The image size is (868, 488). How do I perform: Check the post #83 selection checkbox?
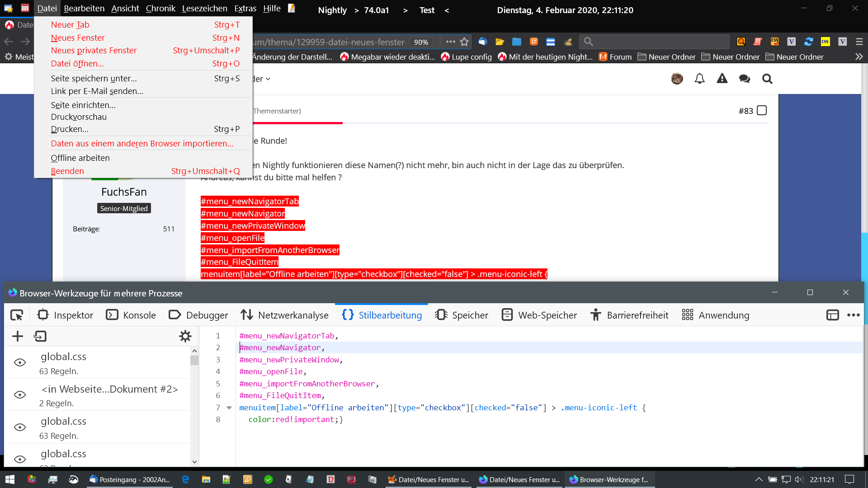click(762, 111)
